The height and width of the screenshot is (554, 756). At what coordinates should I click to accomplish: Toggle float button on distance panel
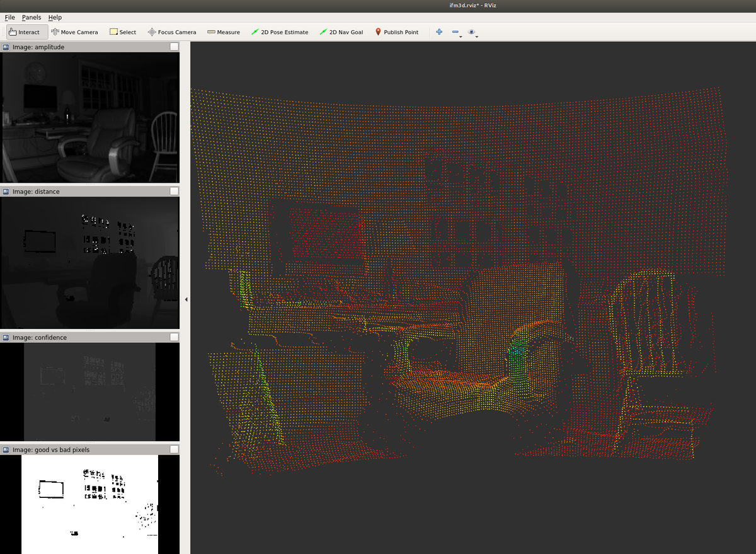click(174, 191)
